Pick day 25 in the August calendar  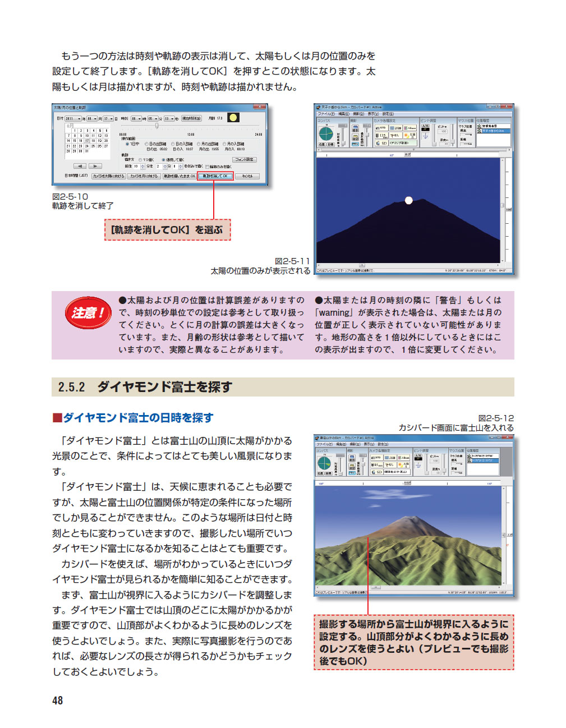[93, 146]
